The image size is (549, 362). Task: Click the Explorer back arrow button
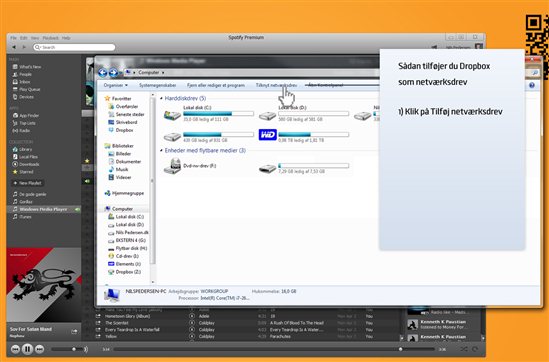pyautogui.click(x=103, y=72)
